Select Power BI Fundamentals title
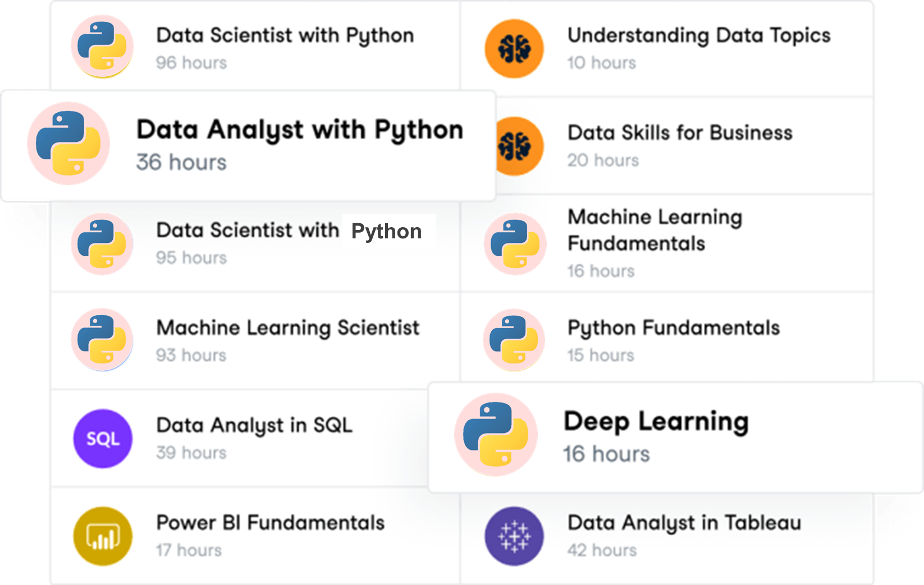Screen dimensions: 924x585 270,523
